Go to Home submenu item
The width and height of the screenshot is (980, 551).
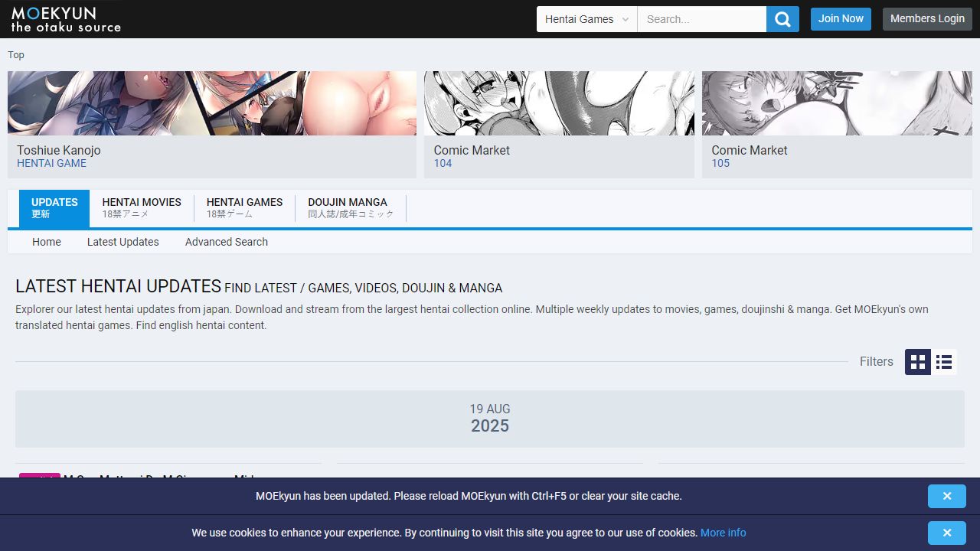click(x=47, y=242)
